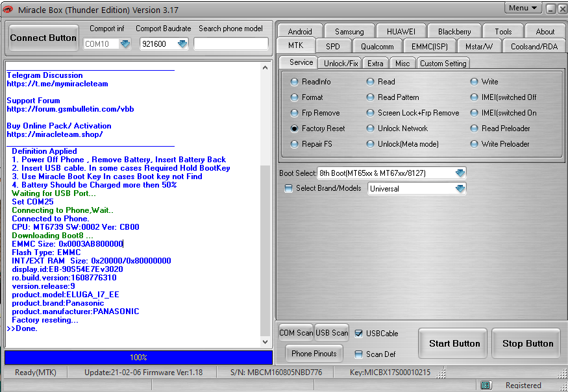This screenshot has width=568, height=392.
Task: Expand the Boot Select dropdown
Action: coord(460,173)
